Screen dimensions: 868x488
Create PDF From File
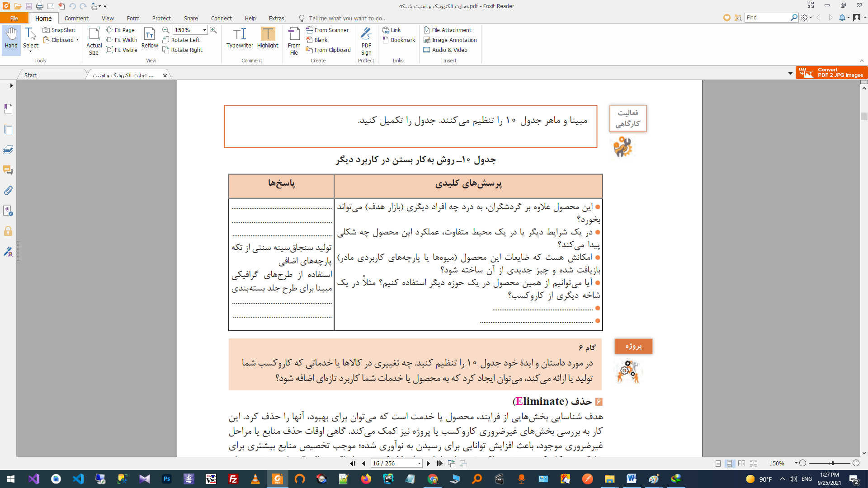(294, 41)
